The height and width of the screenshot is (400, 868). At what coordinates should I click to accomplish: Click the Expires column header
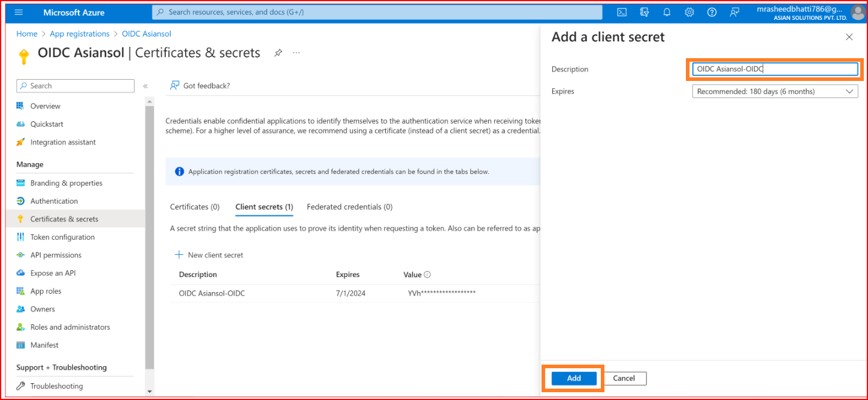click(x=348, y=275)
